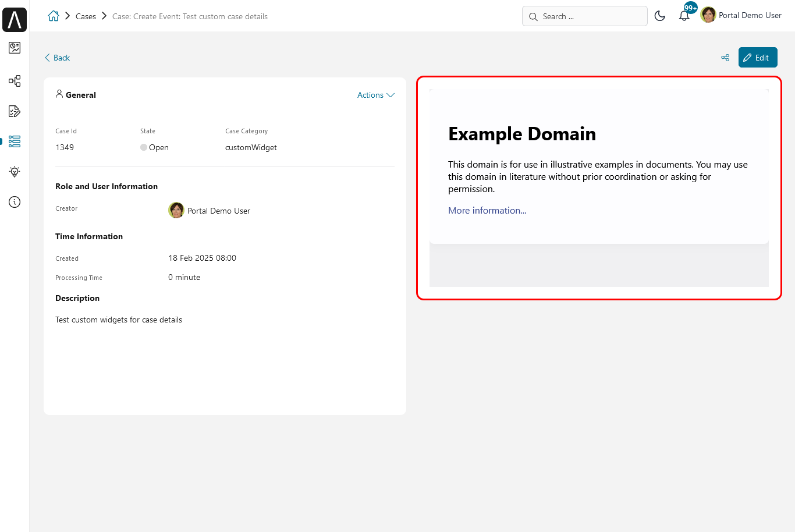The image size is (795, 532).
Task: Click the Role and User Information heading
Action: [107, 186]
